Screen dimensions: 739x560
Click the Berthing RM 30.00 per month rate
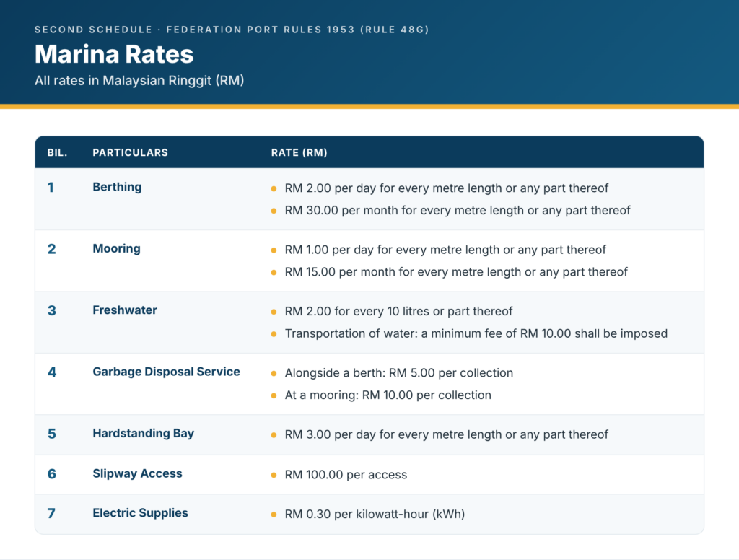457,210
